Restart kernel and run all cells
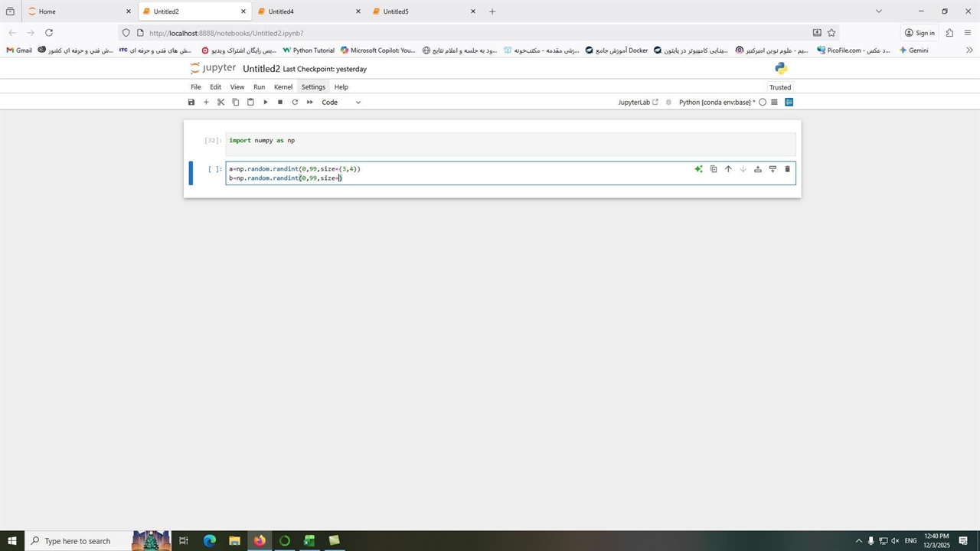Viewport: 980px width, 551px height. click(x=310, y=102)
